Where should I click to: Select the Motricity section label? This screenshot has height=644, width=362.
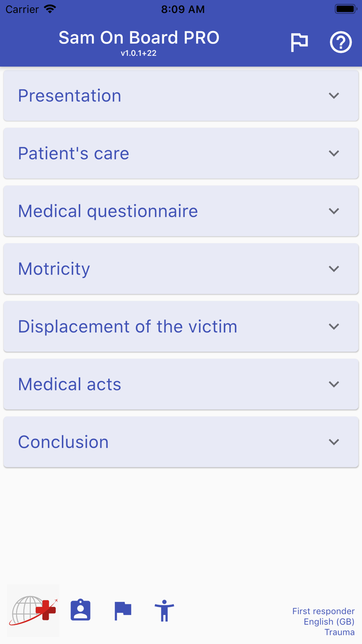point(54,269)
